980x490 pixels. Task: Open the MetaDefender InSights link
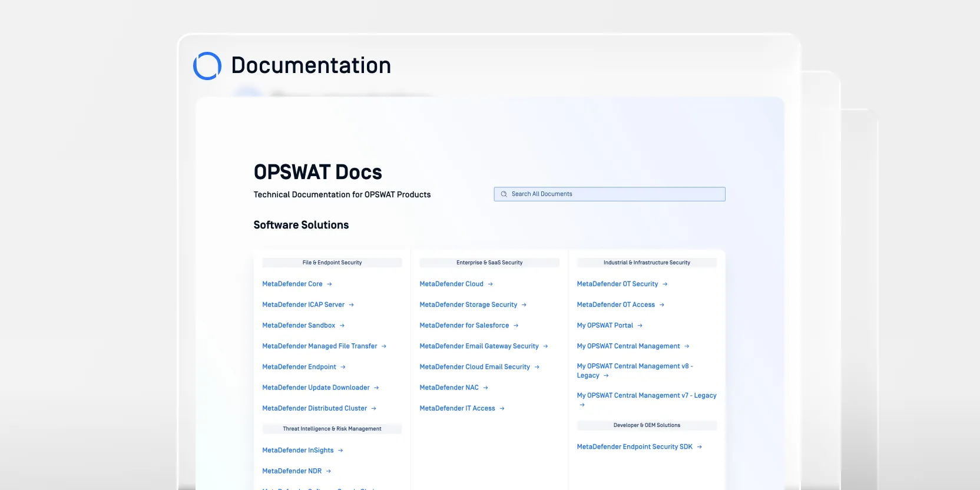point(298,451)
